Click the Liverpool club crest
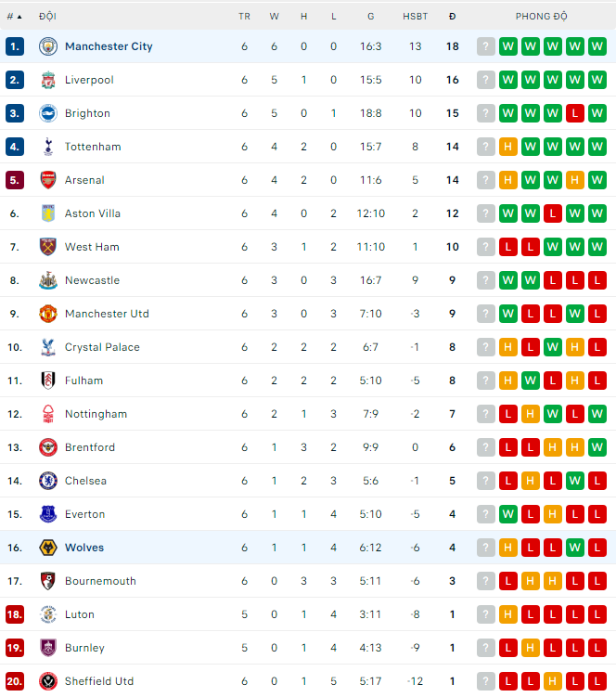 [x=48, y=80]
